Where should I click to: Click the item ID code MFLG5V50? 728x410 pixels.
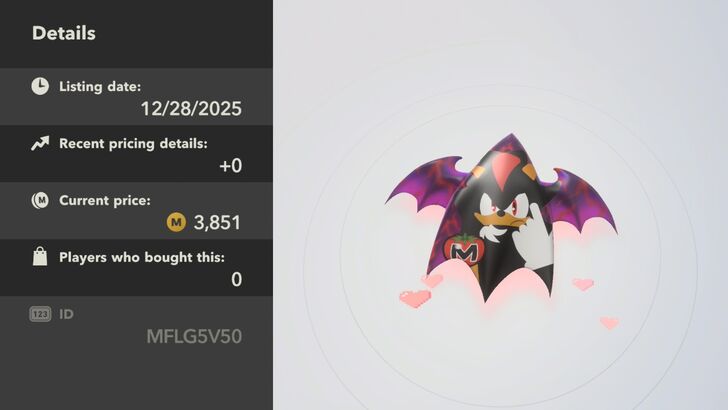(194, 337)
